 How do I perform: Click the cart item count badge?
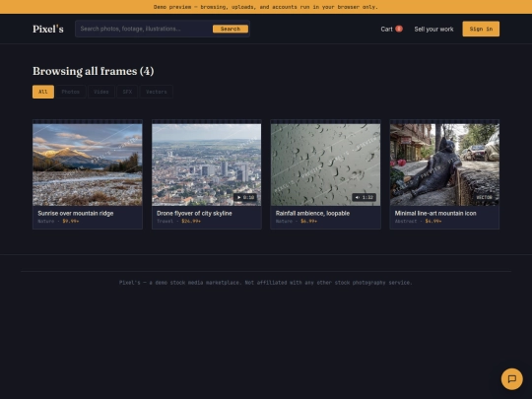tap(399, 29)
